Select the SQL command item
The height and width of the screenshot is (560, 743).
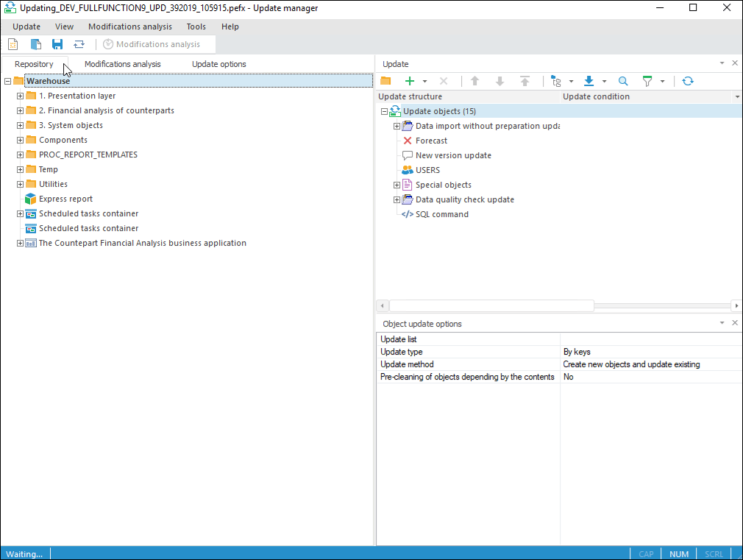point(441,214)
